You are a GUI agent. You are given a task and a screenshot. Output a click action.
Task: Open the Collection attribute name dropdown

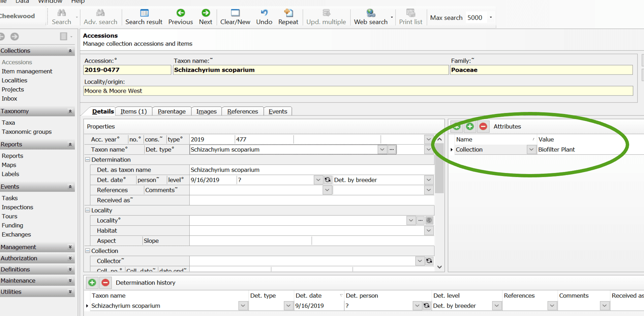pyautogui.click(x=531, y=149)
